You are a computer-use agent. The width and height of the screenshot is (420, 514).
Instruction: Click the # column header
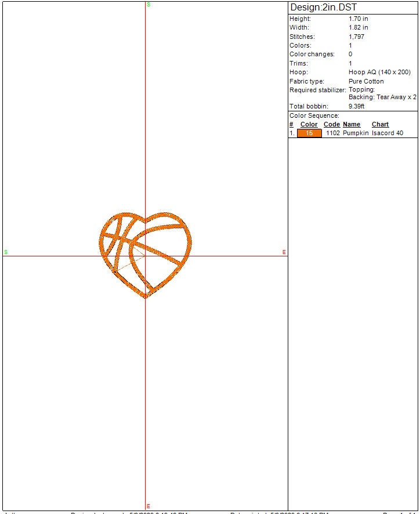click(x=291, y=125)
